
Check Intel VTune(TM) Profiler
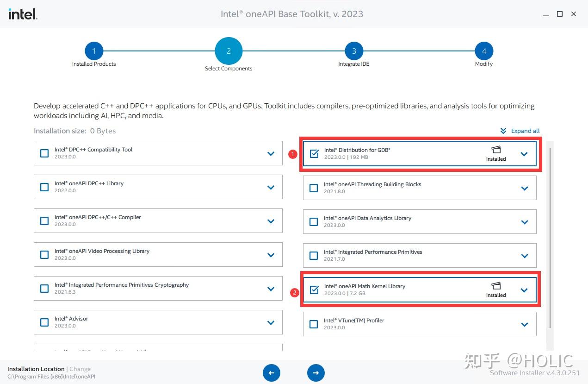(314, 324)
